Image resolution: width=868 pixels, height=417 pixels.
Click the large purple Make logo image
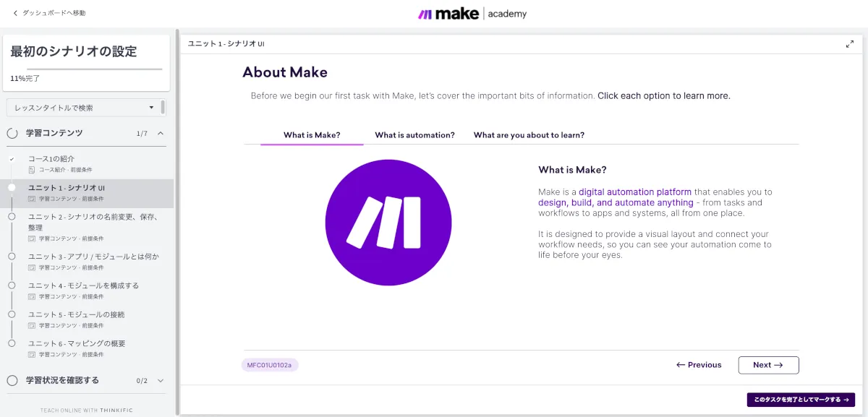(x=383, y=223)
